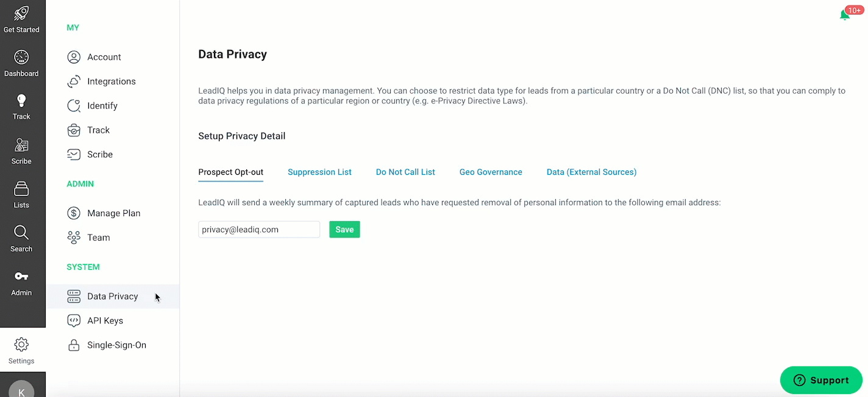Screen dimensions: 868x397
Task: Open Account settings label
Action: [104, 57]
